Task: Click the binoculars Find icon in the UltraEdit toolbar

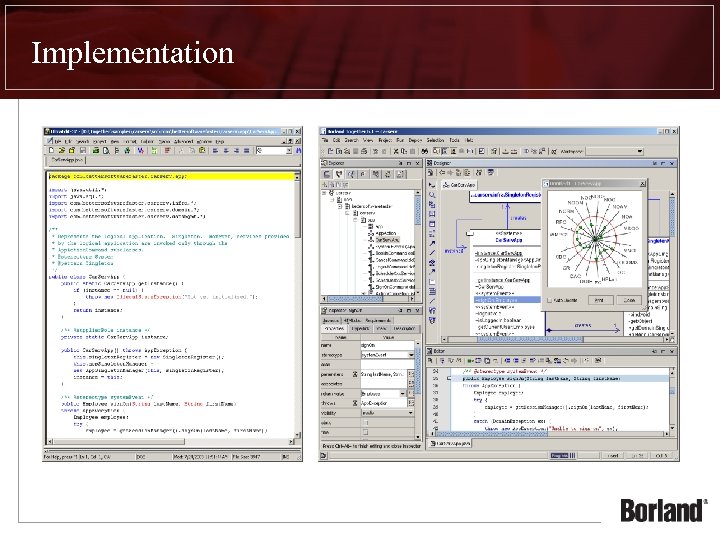Action: pos(299,151)
